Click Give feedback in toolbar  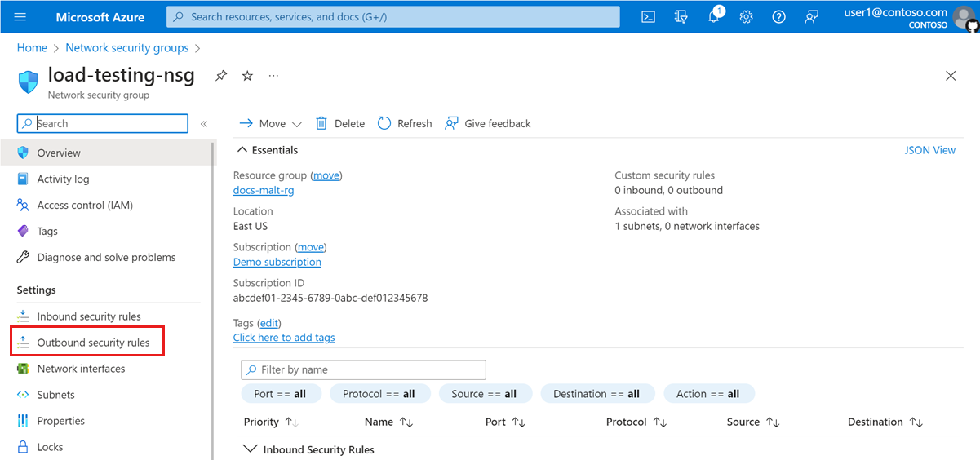click(x=487, y=123)
